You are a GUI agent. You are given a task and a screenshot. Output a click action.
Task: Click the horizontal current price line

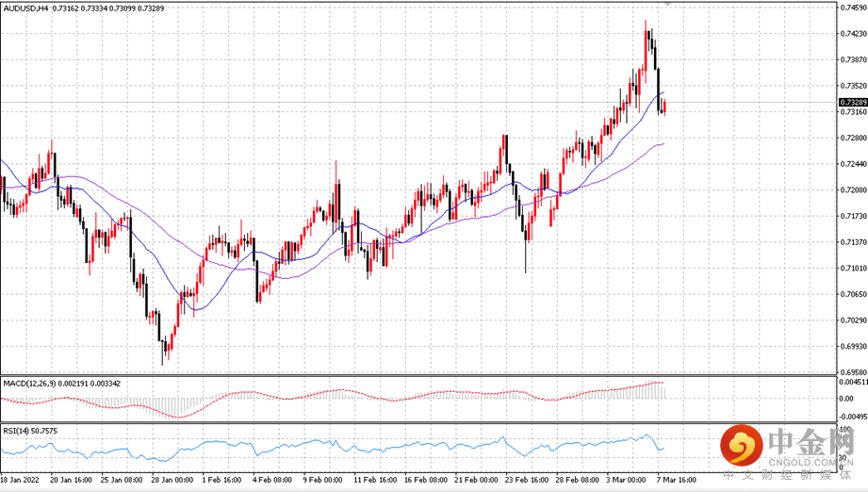click(377, 102)
